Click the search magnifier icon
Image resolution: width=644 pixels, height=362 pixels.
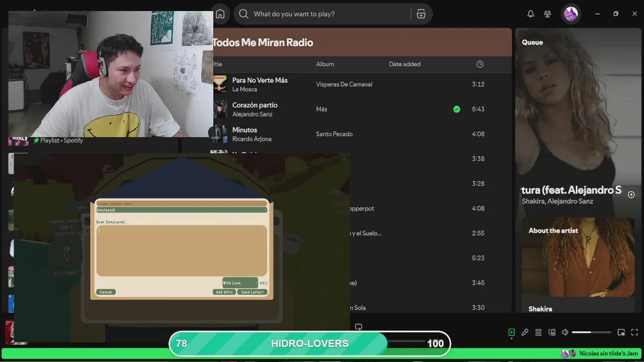point(244,14)
